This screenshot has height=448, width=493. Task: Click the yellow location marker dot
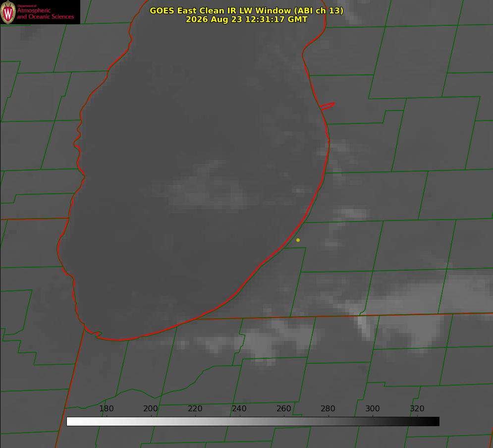tap(298, 240)
